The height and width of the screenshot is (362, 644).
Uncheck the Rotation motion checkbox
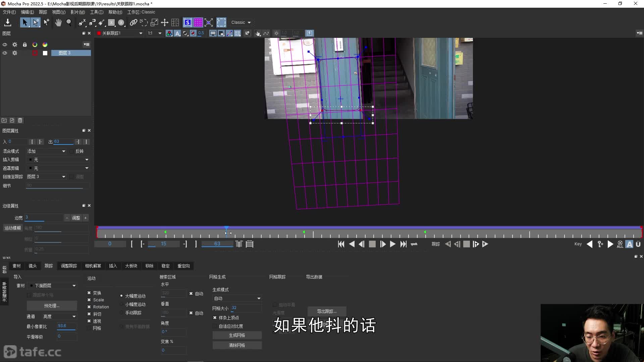pyautogui.click(x=89, y=307)
